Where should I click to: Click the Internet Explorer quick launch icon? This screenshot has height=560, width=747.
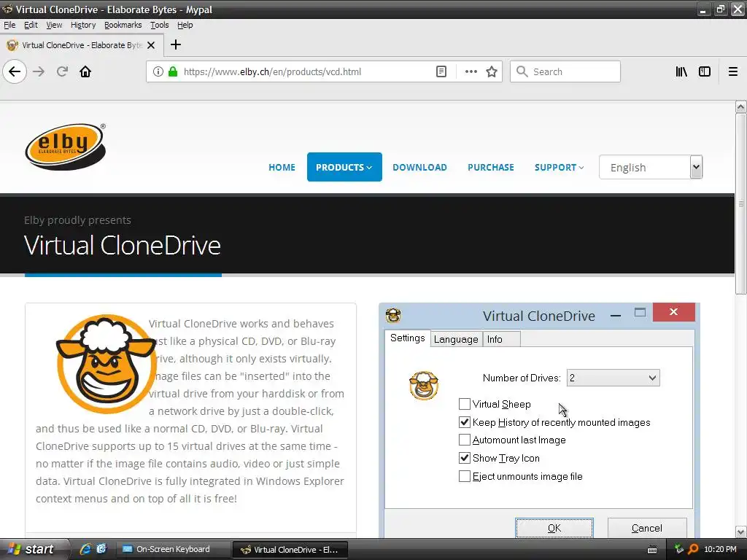tap(85, 549)
